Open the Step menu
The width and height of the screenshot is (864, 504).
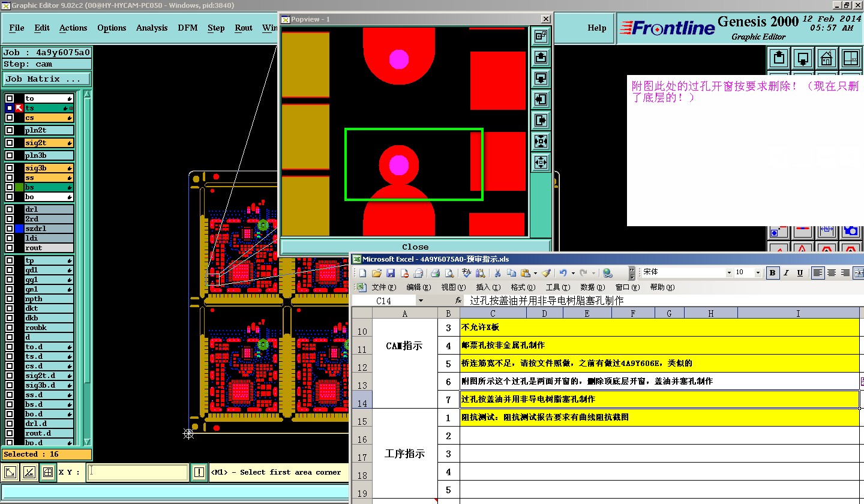(x=216, y=28)
